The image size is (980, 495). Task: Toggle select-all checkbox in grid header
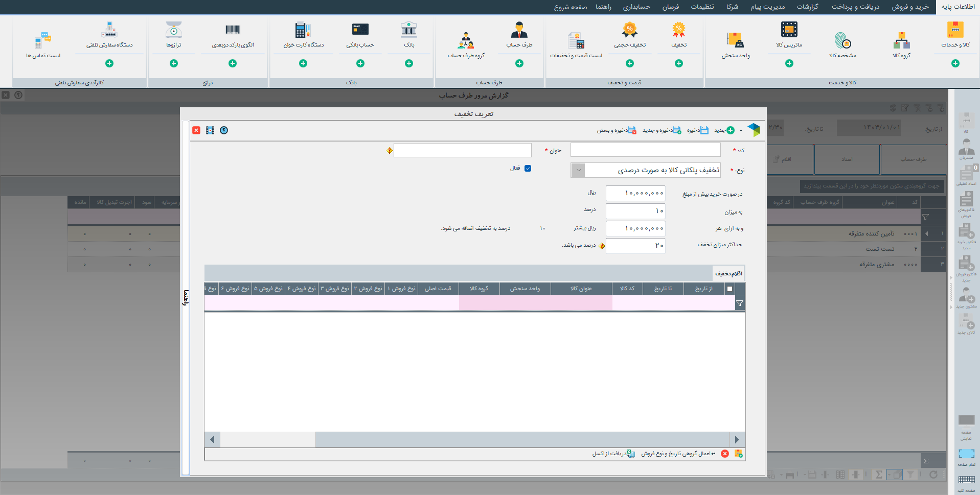pos(730,289)
